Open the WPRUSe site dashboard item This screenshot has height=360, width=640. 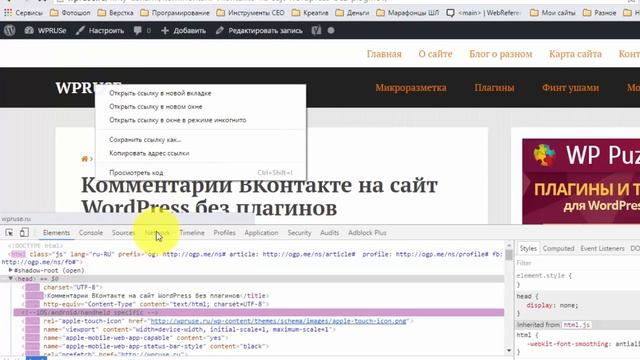45,31
